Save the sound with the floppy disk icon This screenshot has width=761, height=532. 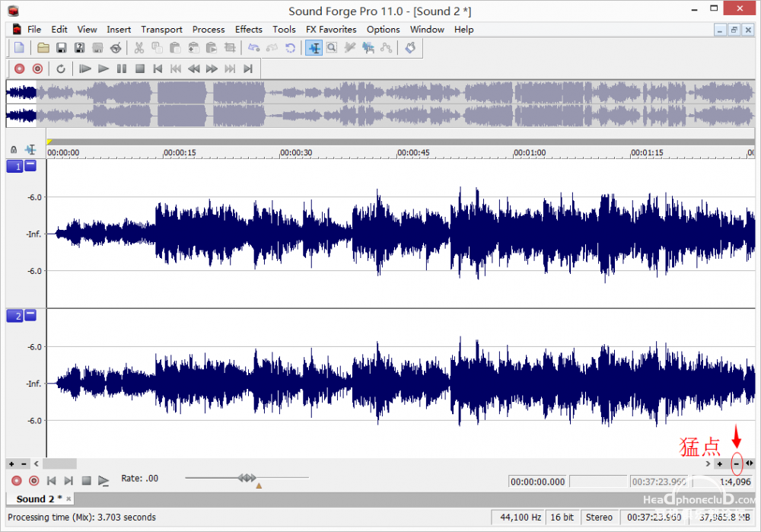coord(61,48)
